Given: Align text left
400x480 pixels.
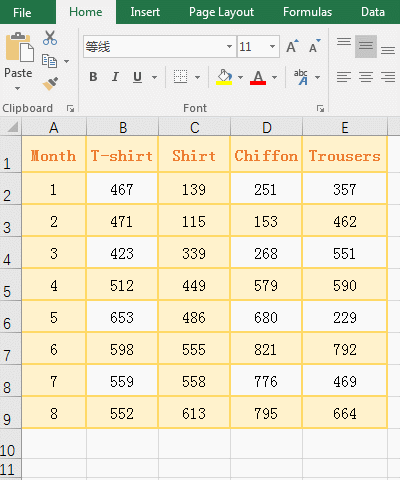Looking at the screenshot, I should coord(344,77).
